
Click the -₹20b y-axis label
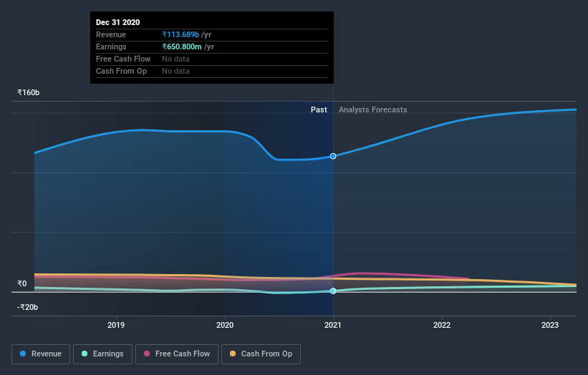tap(27, 307)
